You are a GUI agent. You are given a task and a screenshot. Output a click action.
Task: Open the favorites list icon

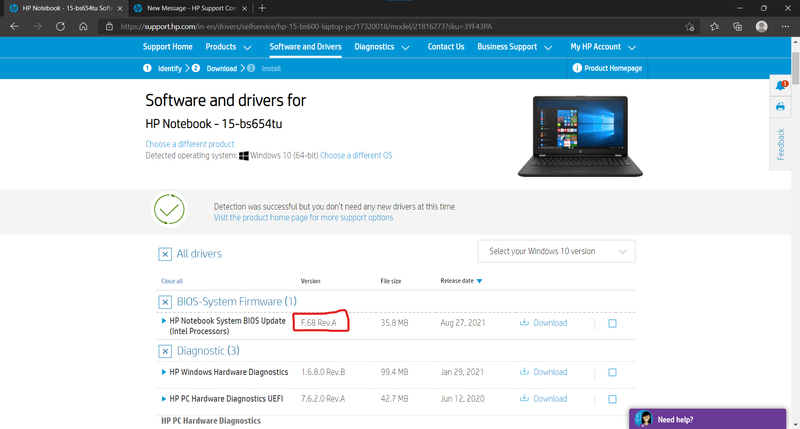point(714,27)
